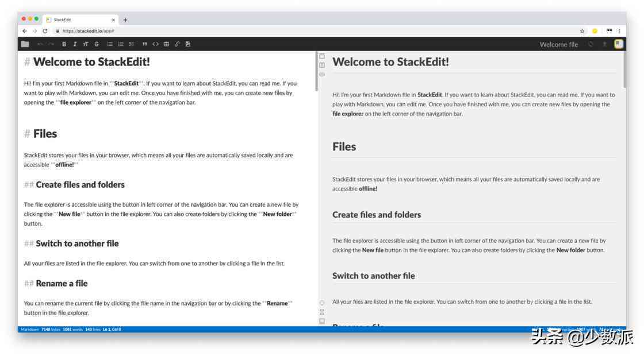Insert an ordered numbered list
Image resolution: width=644 pixels, height=356 pixels.
[121, 44]
